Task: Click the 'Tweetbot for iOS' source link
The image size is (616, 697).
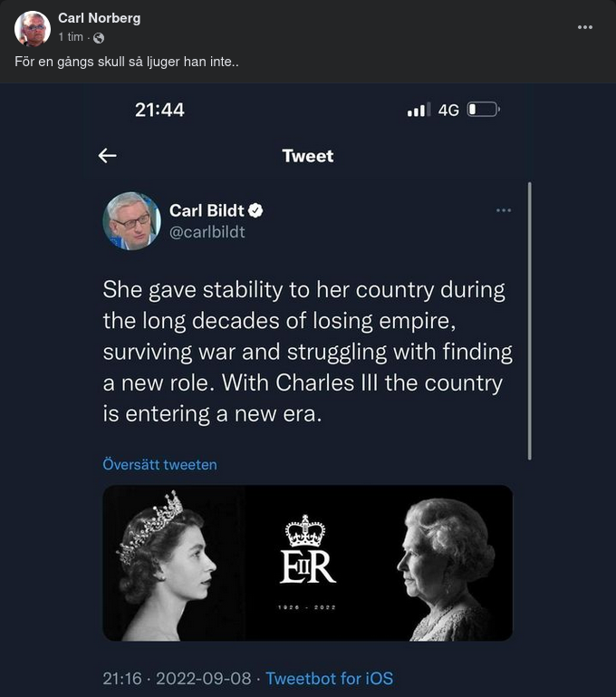Action: pos(330,678)
